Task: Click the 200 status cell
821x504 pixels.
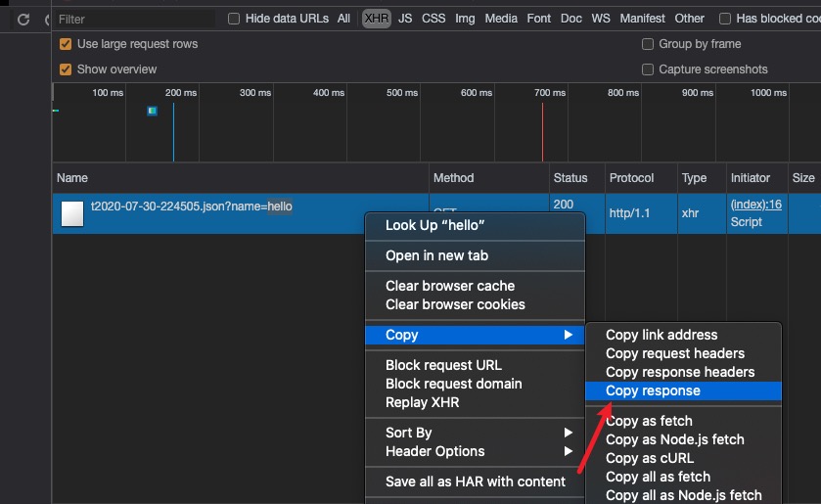Action: 564,205
